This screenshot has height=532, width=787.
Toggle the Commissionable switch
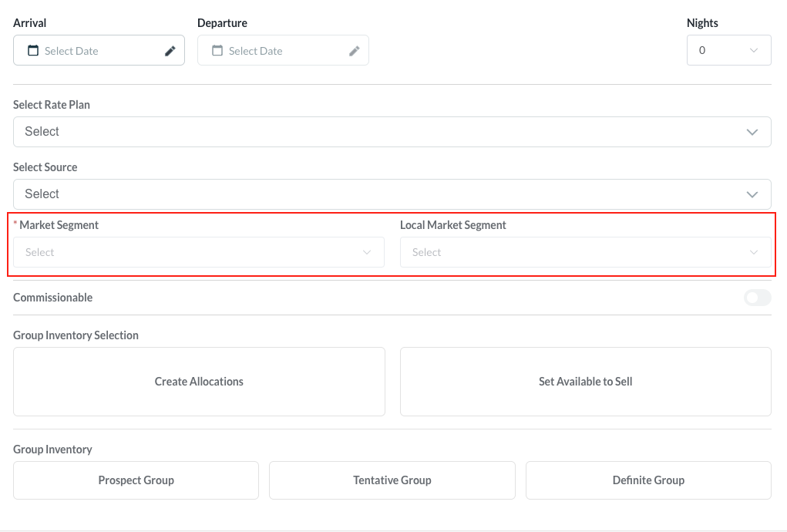[757, 298]
